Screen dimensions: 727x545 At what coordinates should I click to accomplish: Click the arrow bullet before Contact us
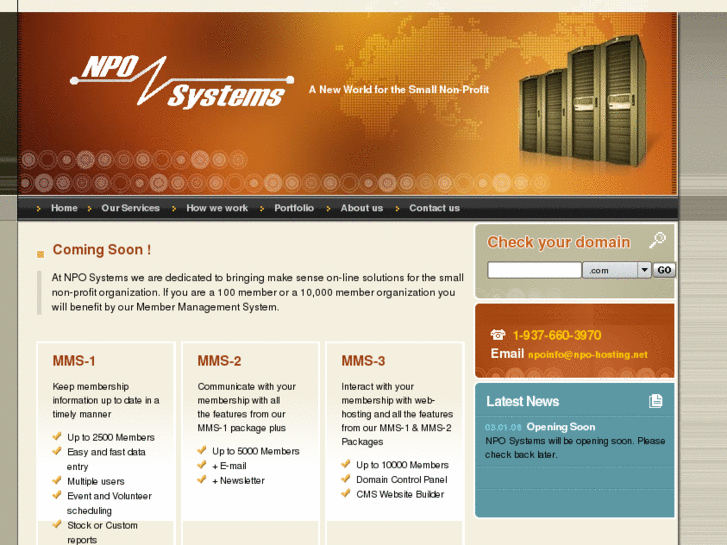397,209
